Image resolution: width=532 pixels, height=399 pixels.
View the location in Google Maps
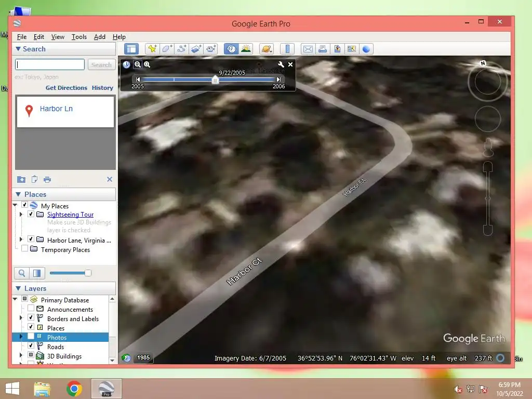pyautogui.click(x=352, y=49)
